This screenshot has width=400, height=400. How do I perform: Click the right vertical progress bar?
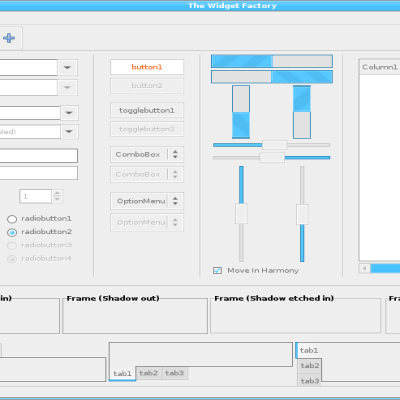pos(302,112)
